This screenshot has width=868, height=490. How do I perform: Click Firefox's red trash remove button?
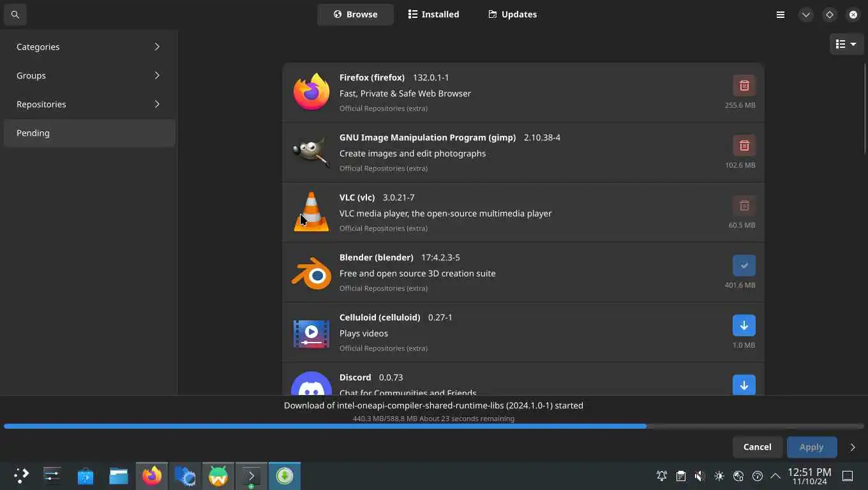pos(744,85)
